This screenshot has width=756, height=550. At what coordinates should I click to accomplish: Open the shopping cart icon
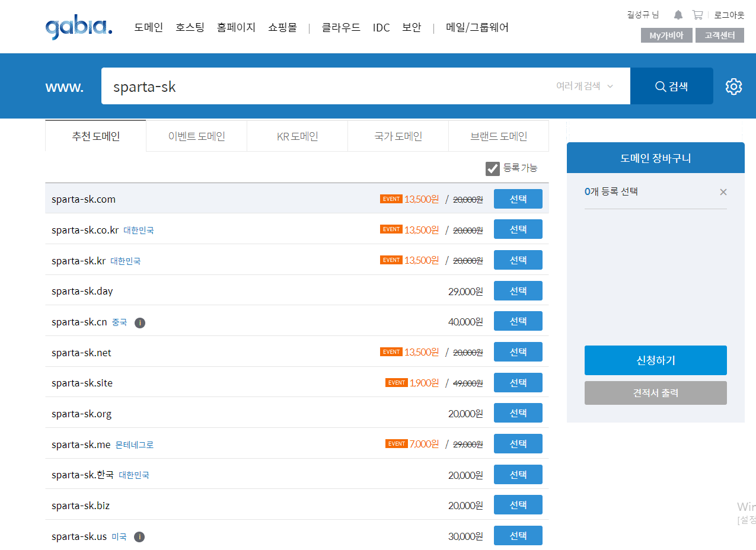697,15
